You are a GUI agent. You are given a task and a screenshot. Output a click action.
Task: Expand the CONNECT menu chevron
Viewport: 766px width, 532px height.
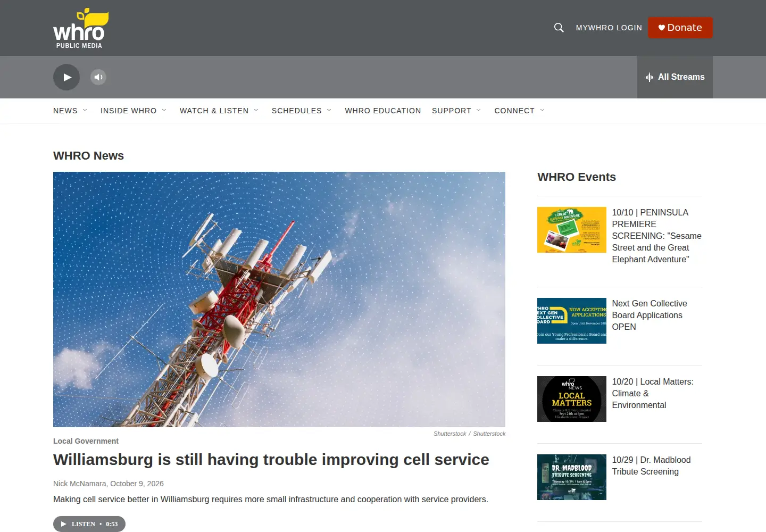pyautogui.click(x=543, y=110)
